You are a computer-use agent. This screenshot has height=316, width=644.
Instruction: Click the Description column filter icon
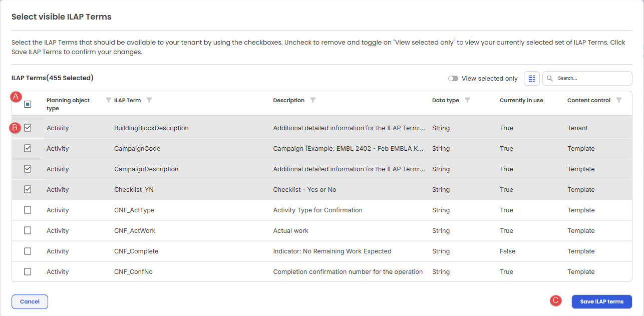(x=313, y=100)
